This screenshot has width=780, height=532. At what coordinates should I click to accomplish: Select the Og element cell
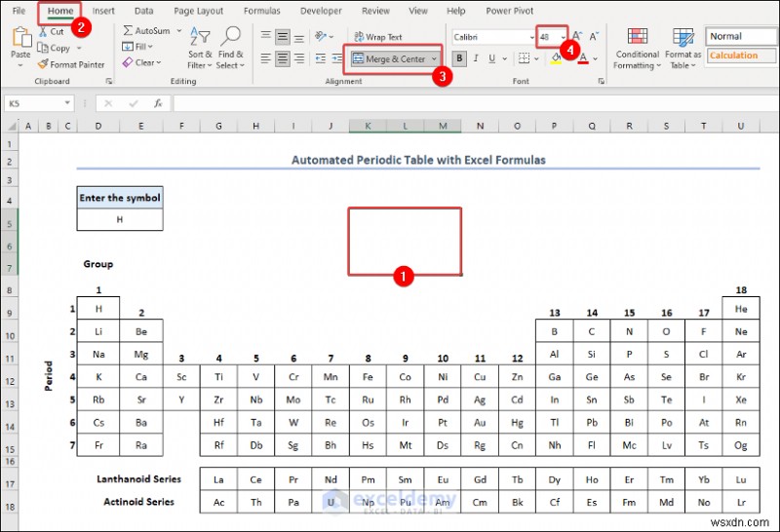pos(741,445)
